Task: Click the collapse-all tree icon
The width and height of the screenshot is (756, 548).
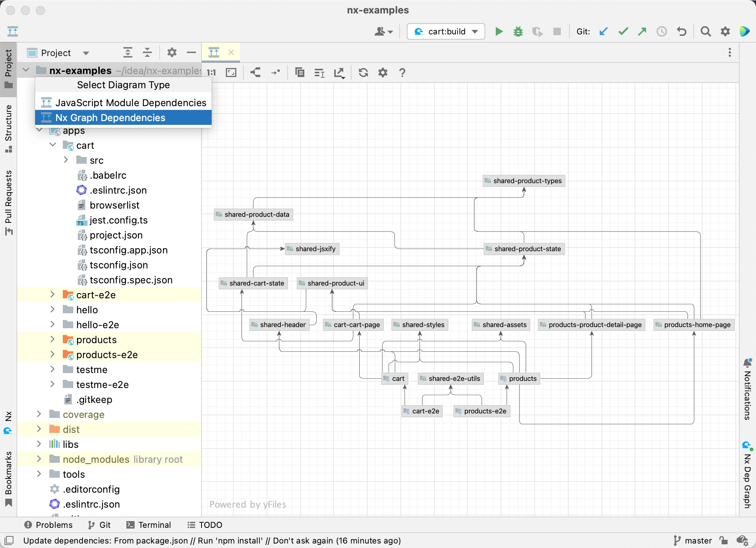Action: click(x=147, y=53)
